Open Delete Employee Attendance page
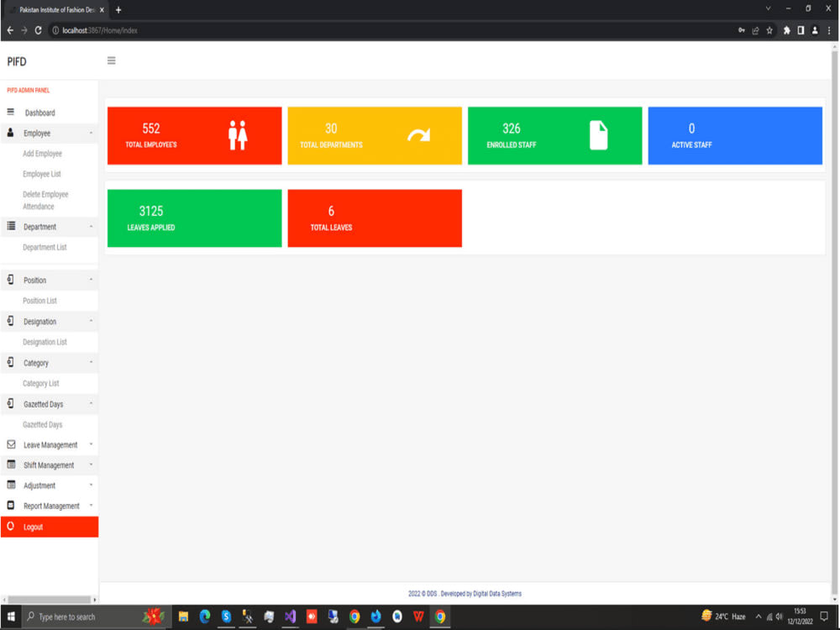The image size is (840, 630). 45,201
